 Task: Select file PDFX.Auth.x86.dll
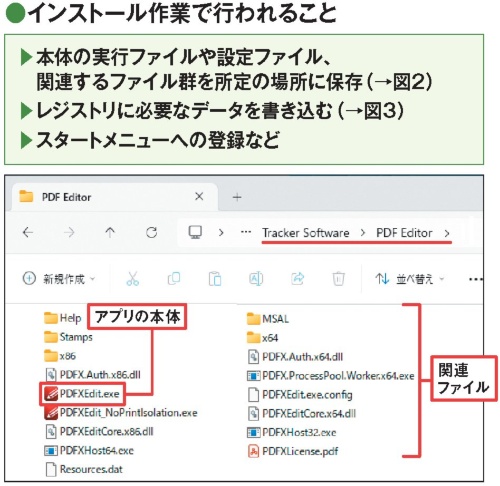pos(93,375)
